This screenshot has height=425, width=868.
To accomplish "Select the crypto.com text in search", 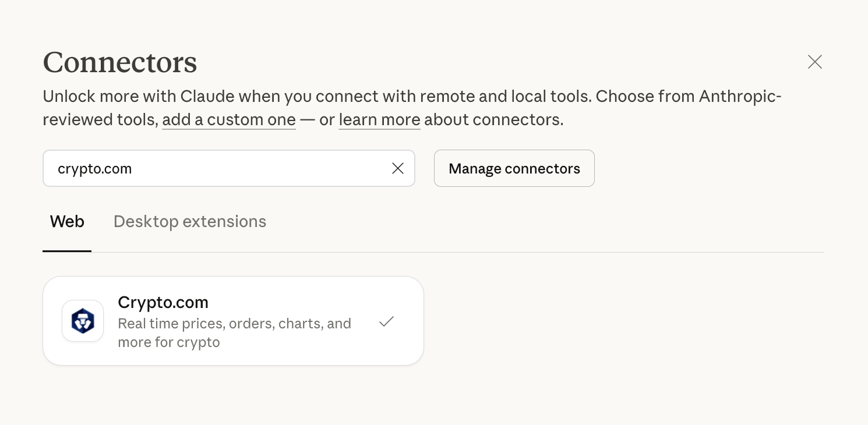I will pyautogui.click(x=94, y=168).
